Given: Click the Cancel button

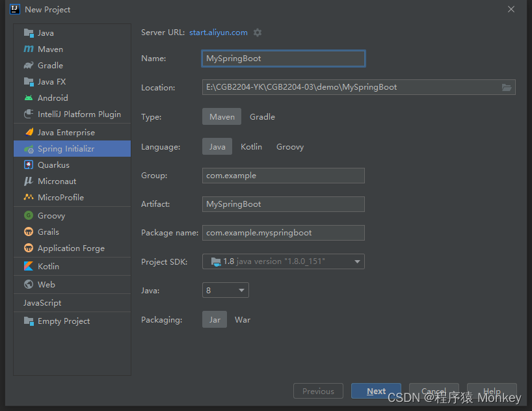Looking at the screenshot, I should coord(434,391).
